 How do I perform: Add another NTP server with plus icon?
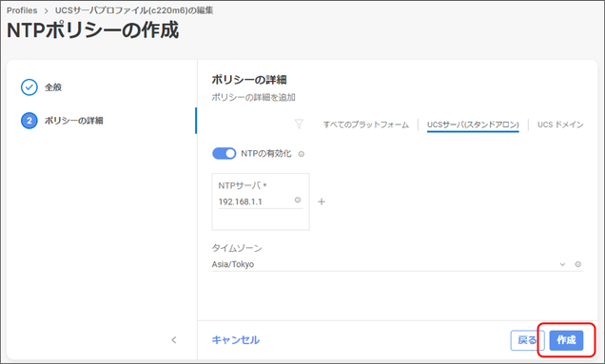(x=322, y=201)
